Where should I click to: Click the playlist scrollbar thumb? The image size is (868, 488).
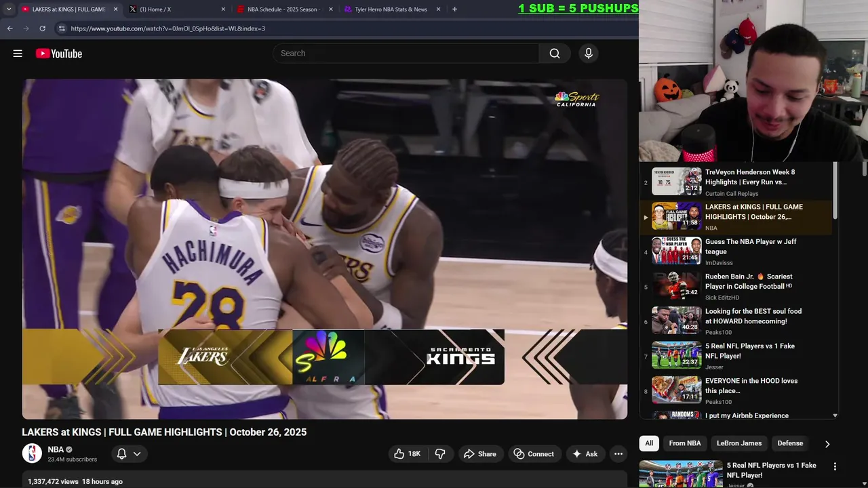tap(835, 190)
